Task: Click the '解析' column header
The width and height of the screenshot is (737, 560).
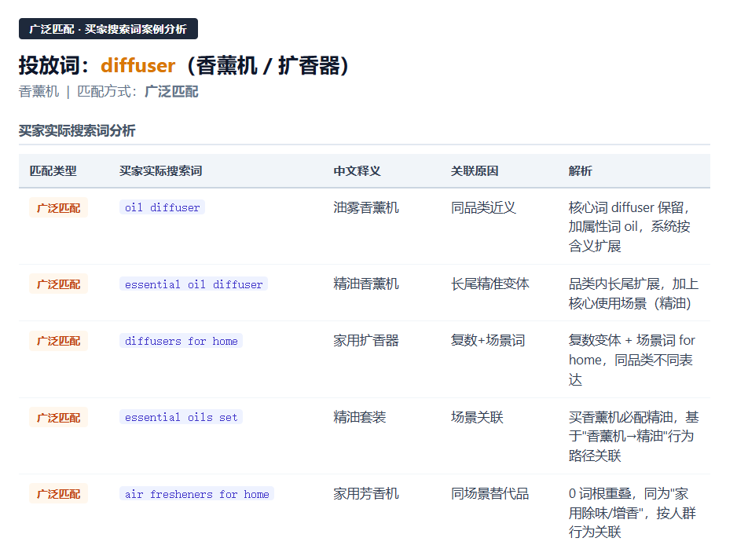Action: click(581, 171)
